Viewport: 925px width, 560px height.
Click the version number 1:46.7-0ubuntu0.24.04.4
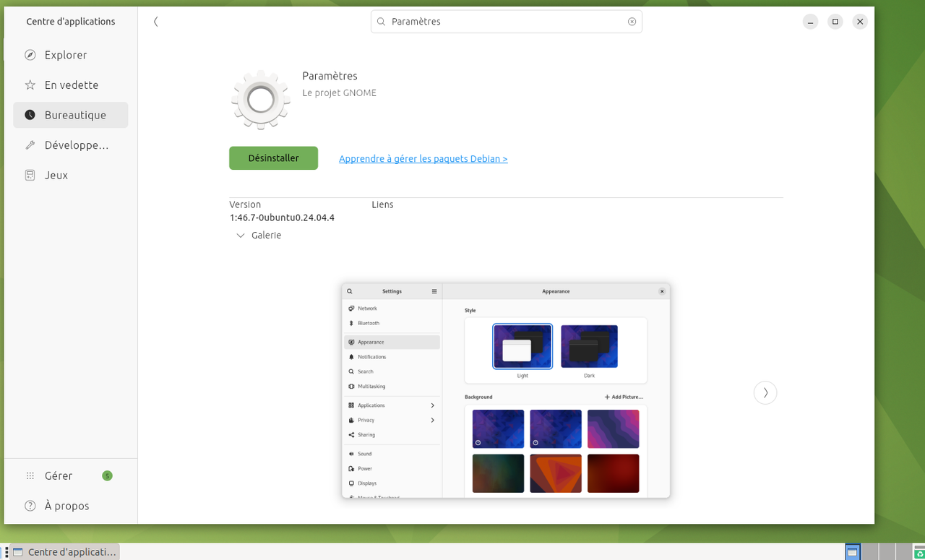[x=282, y=217]
